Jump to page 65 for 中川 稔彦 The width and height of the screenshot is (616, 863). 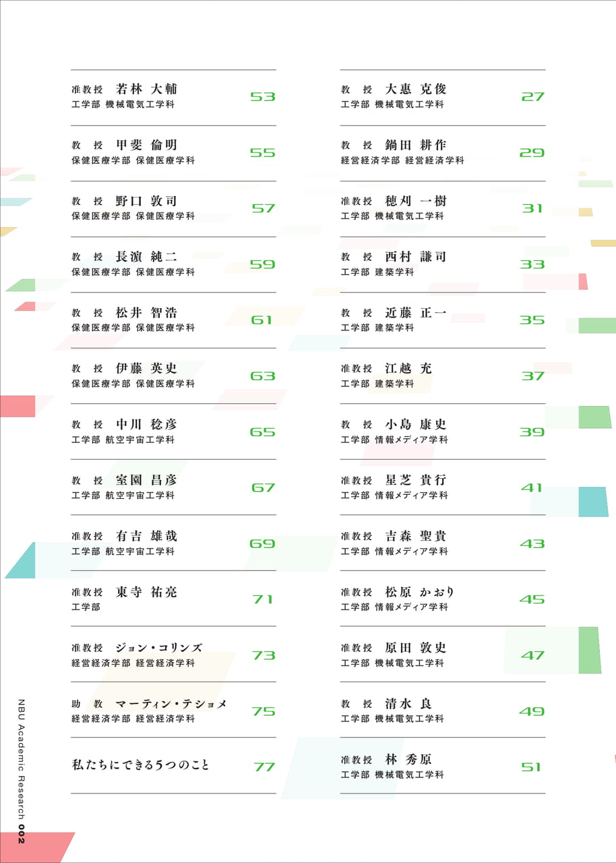(x=263, y=432)
